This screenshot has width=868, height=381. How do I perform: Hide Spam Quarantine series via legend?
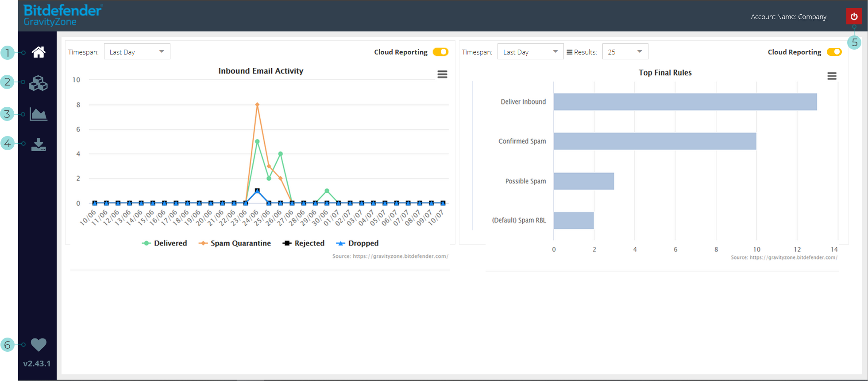click(235, 243)
